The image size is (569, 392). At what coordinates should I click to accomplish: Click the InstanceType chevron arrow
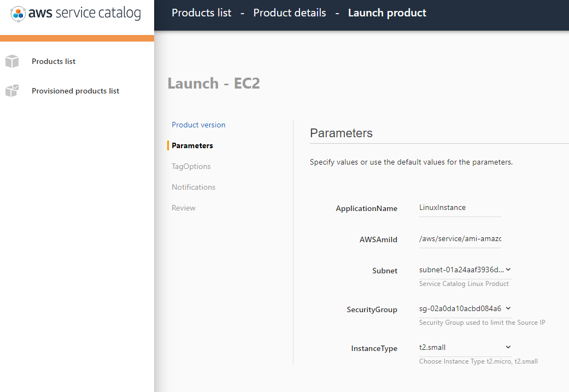point(508,347)
